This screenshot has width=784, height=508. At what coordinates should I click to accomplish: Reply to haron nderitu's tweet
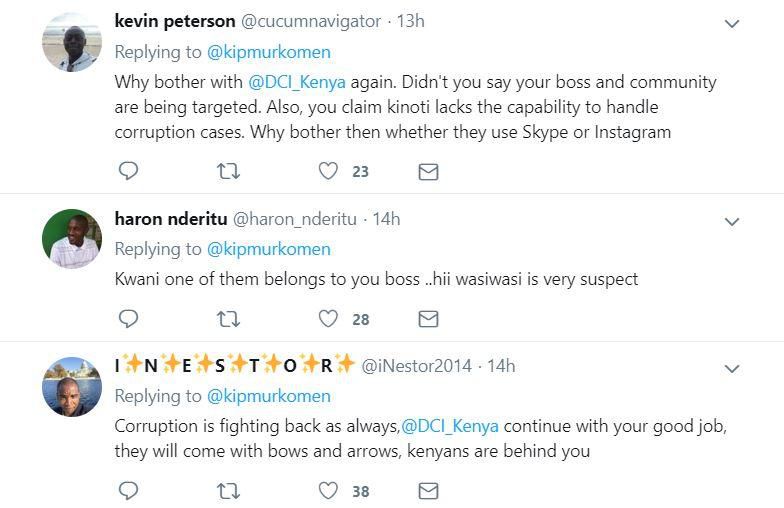point(128,319)
